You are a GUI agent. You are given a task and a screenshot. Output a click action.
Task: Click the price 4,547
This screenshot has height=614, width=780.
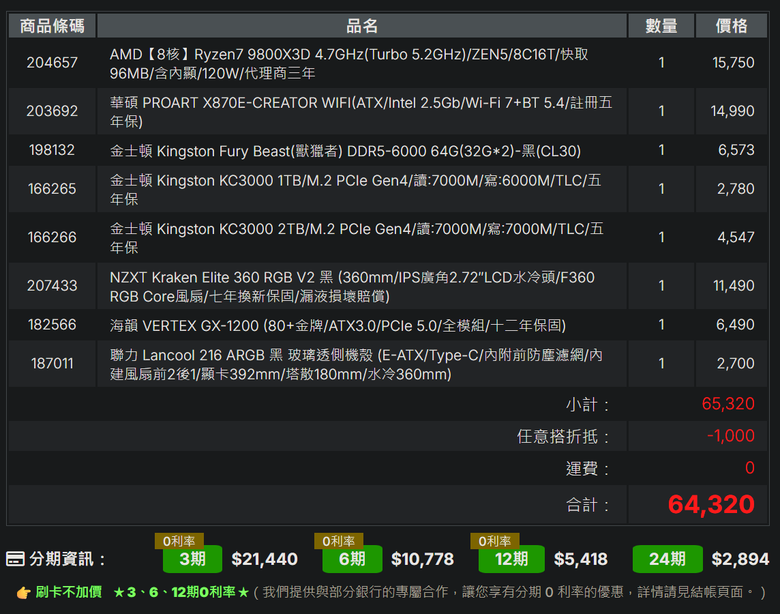(736, 237)
